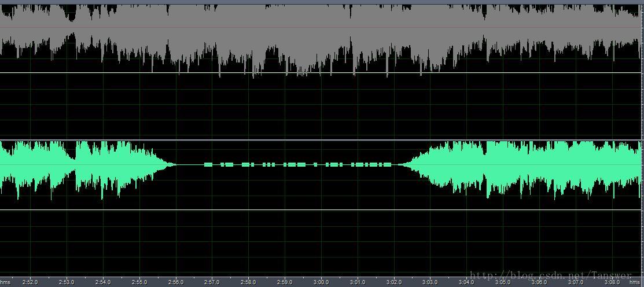The image size is (644, 287).
Task: Jump to the 3:07.0 time ruler label
Action: (x=576, y=282)
